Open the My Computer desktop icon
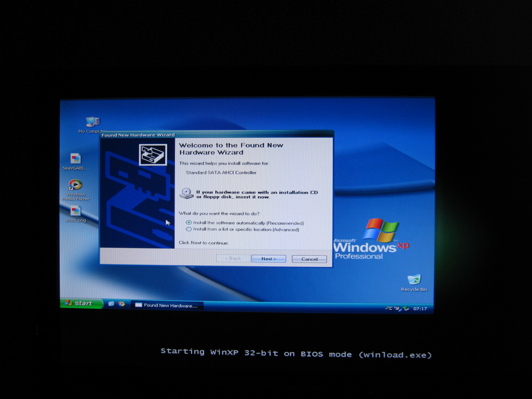 pyautogui.click(x=93, y=122)
